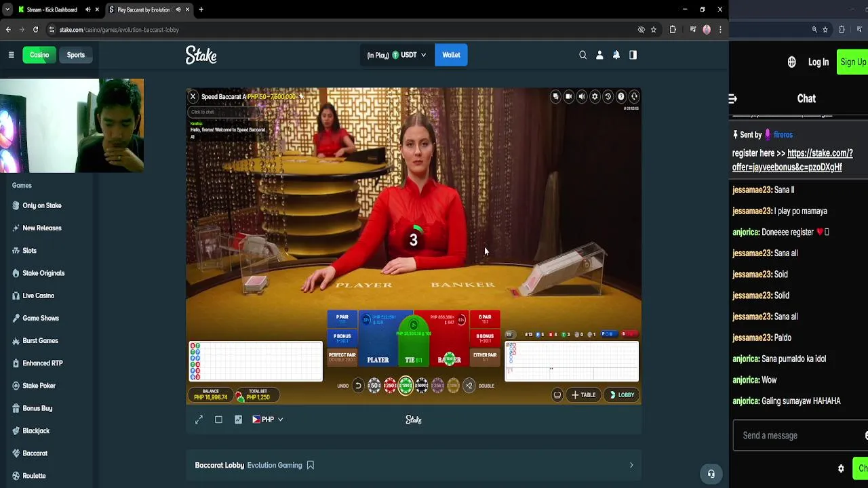Toggle the video camera icon in game
The height and width of the screenshot is (488, 868).
569,96
